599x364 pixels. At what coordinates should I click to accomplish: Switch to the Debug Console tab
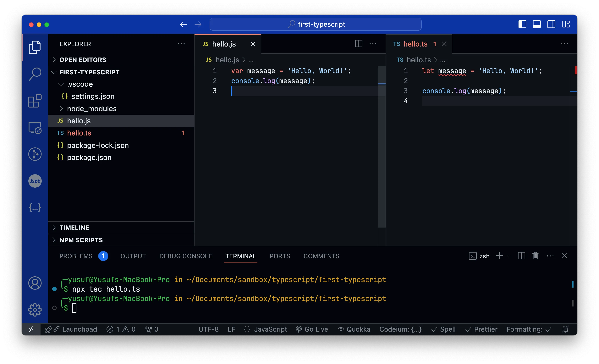pos(185,256)
